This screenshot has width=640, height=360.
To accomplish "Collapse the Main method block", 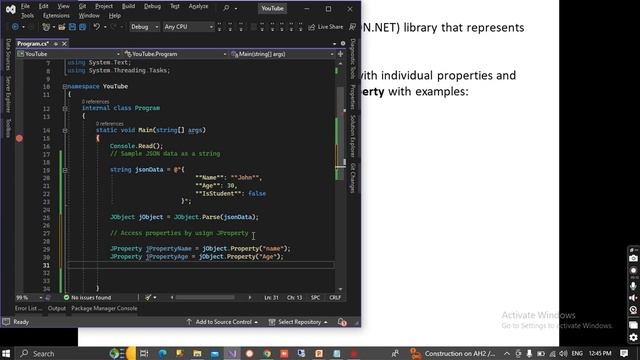I will pyautogui.click(x=64, y=131).
